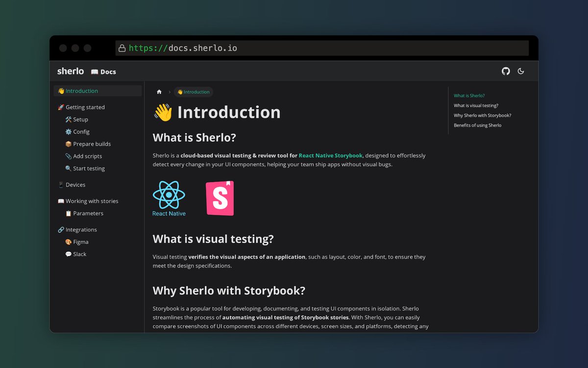Open the React Native Storybook link in text

(330, 155)
